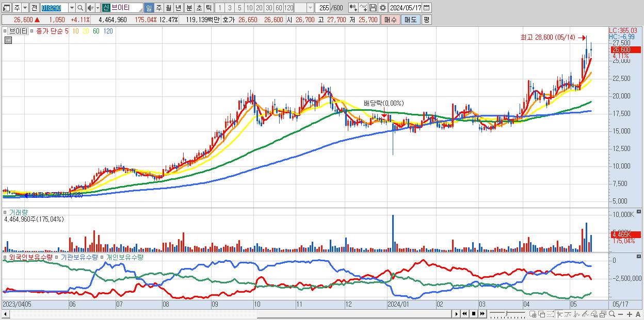Screen dimensions: 644x320
Task: Select the 일 daily period toggle
Action: pos(149,8)
